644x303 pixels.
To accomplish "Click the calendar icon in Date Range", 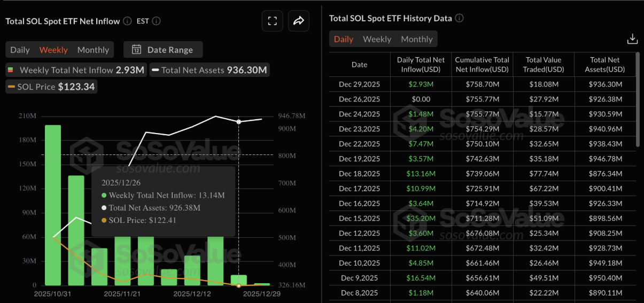I will (136, 50).
